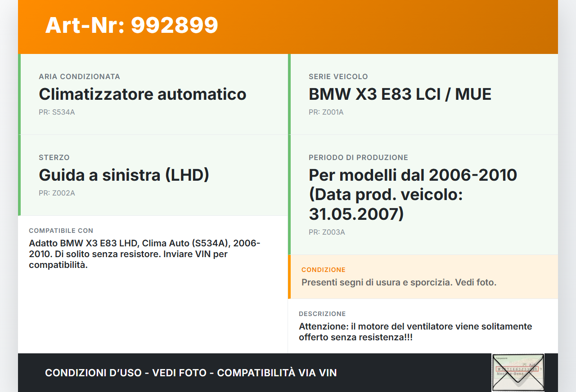The height and width of the screenshot is (392, 576).
Task: Select 'Climatizzatore automatico' value
Action: pos(142,94)
